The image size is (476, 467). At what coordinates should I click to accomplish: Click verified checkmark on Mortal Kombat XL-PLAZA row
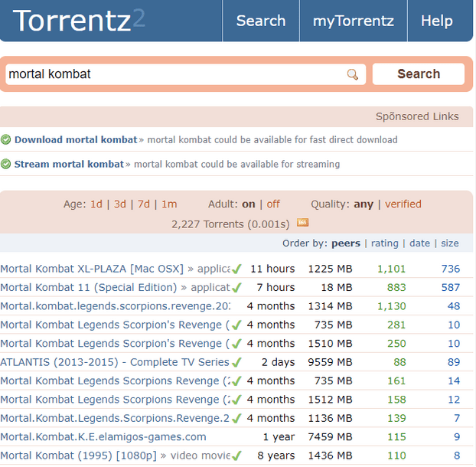[236, 269]
